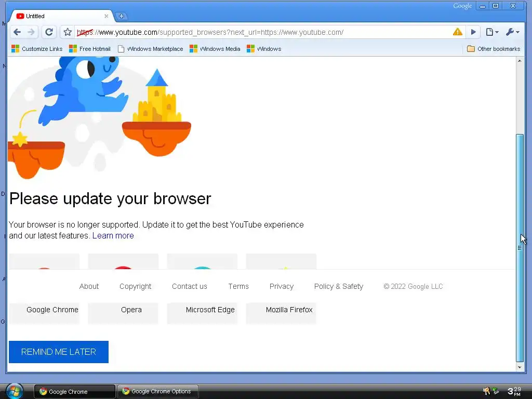The width and height of the screenshot is (532, 399).
Task: Click the scrollbar down arrow
Action: click(x=520, y=367)
